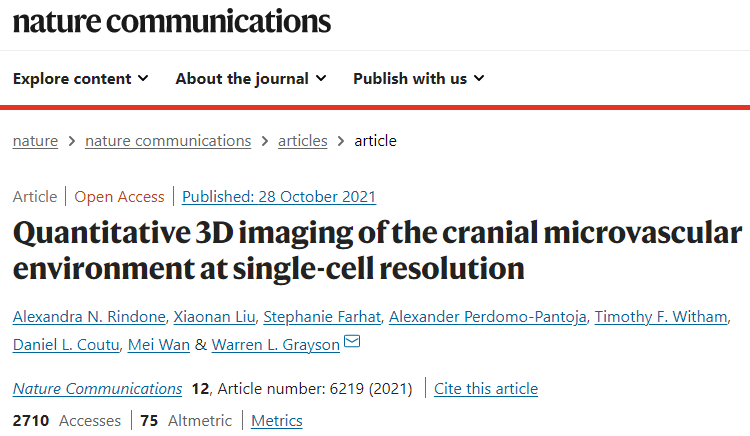Click the nature communications logo
750x436 pixels.
coord(172,22)
